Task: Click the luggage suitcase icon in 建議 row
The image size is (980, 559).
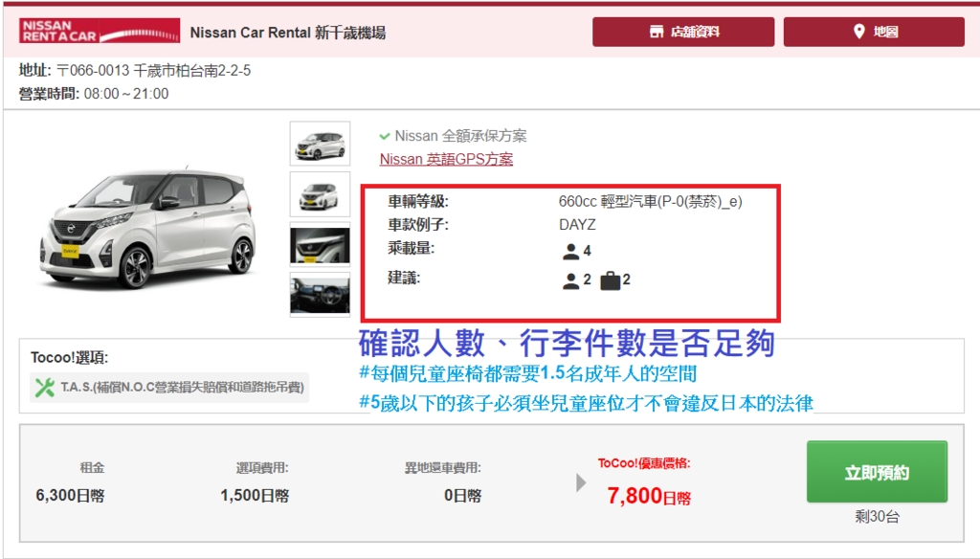Action: click(610, 280)
